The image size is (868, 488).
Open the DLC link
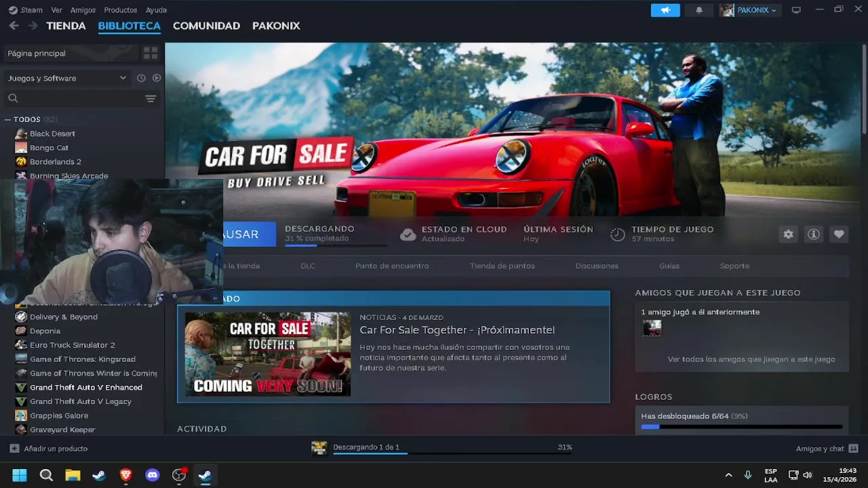(x=308, y=266)
